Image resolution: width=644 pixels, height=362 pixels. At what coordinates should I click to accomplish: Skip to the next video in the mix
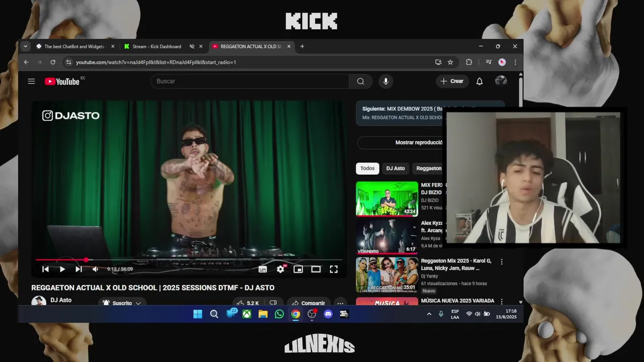78,269
